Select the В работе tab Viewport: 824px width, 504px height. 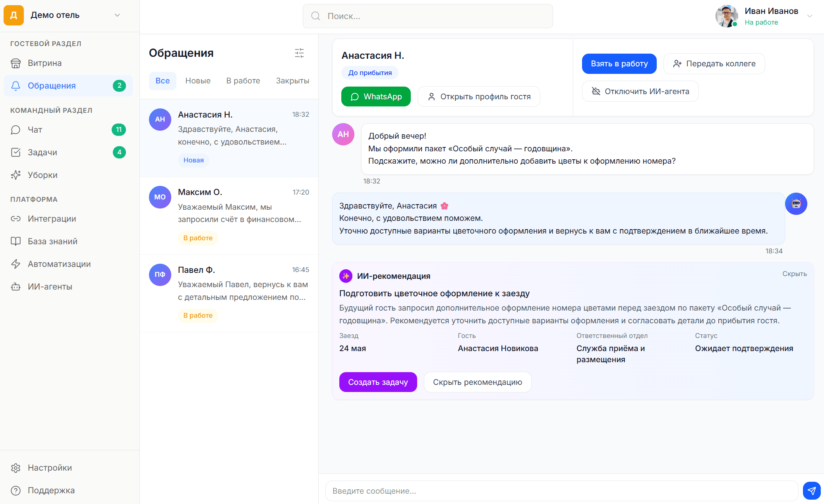pyautogui.click(x=243, y=81)
